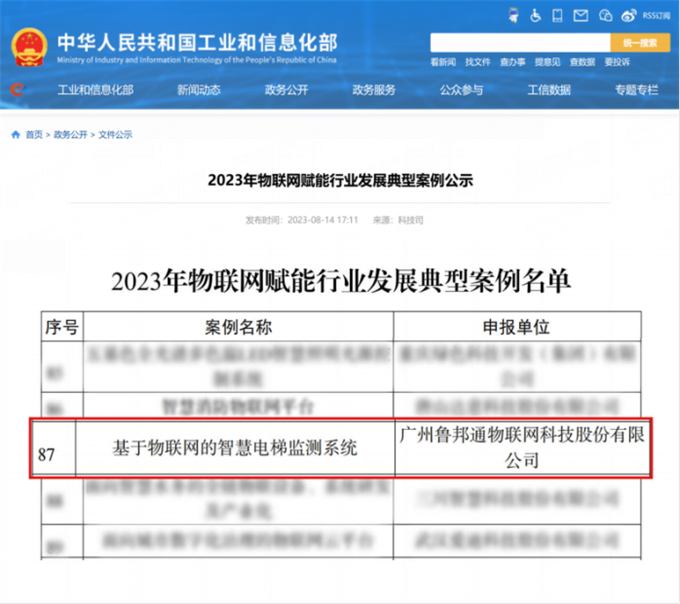Open the 公众参与 nav menu

pyautogui.click(x=461, y=90)
